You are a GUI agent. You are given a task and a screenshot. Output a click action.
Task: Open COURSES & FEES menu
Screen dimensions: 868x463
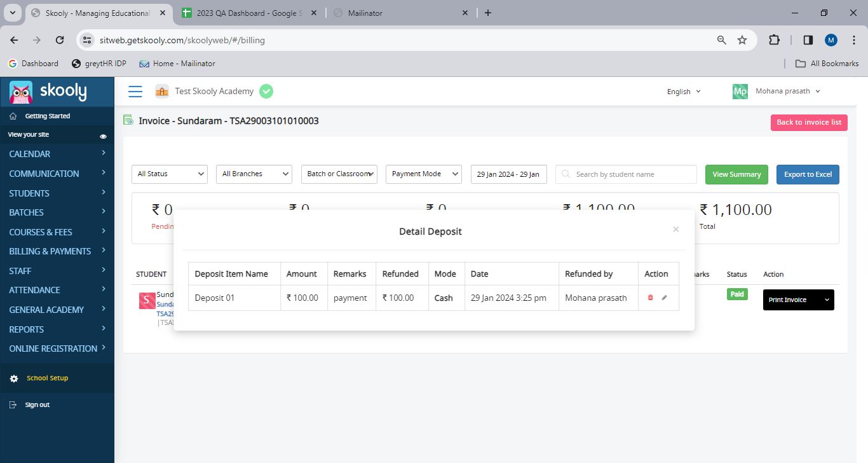(57, 232)
